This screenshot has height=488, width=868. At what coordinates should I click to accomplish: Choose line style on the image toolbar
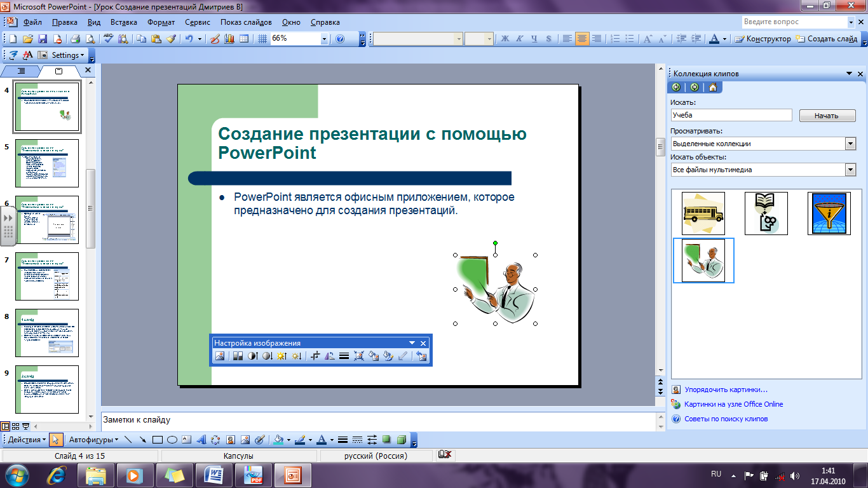click(344, 356)
